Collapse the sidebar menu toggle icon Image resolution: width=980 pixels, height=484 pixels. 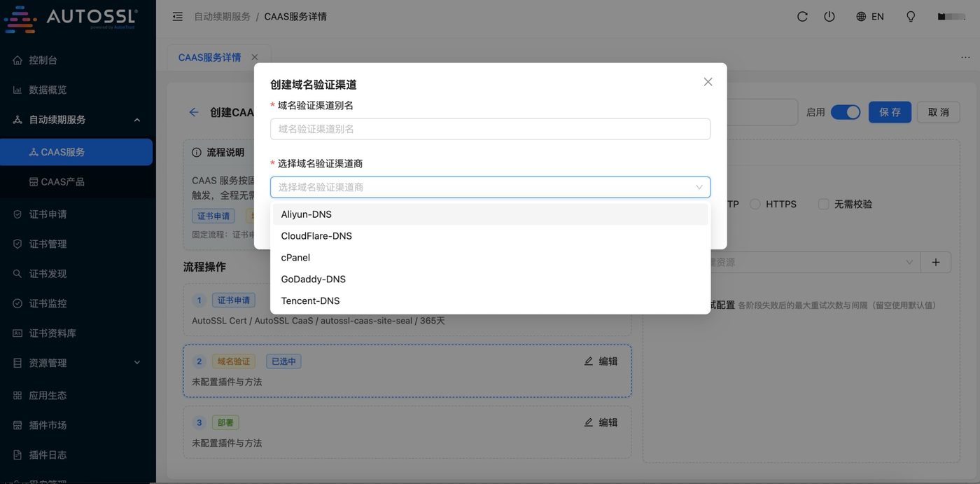click(178, 16)
